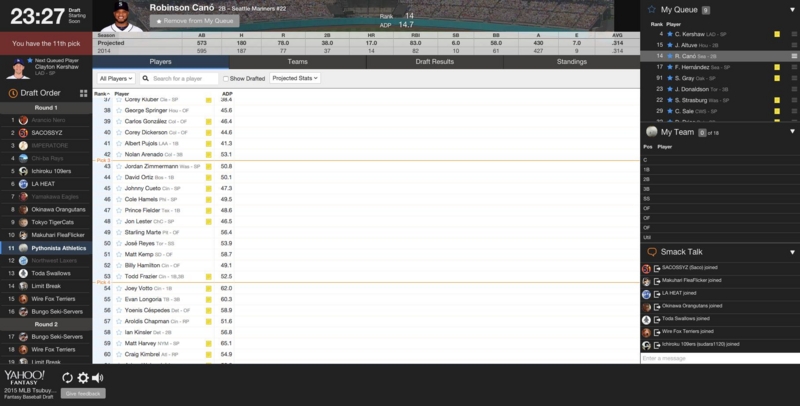Click Bungo Seki-Servers pick 17 in Round 2
The image size is (800, 406).
click(46, 337)
